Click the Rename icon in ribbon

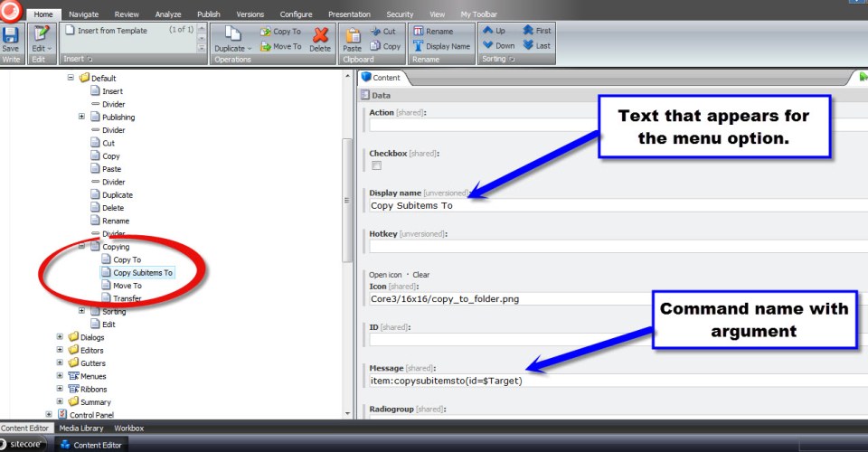[419, 31]
